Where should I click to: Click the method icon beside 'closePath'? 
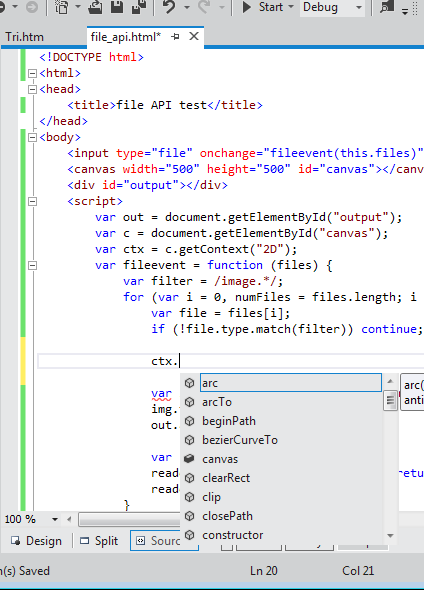(190, 516)
